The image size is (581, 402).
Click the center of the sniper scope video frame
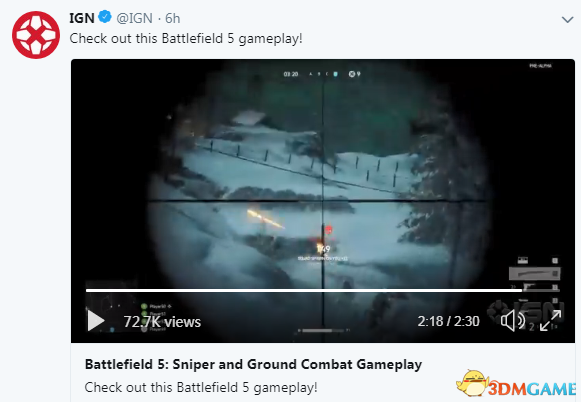coord(323,200)
